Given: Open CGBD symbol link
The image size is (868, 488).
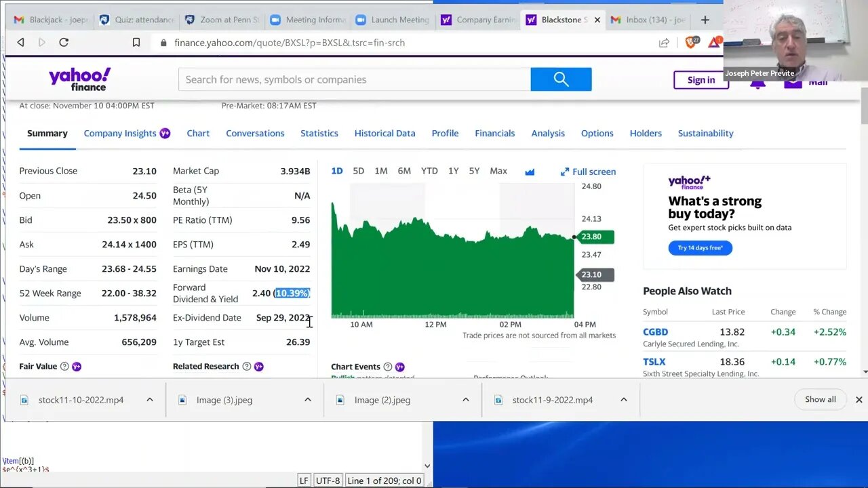Looking at the screenshot, I should (655, 332).
